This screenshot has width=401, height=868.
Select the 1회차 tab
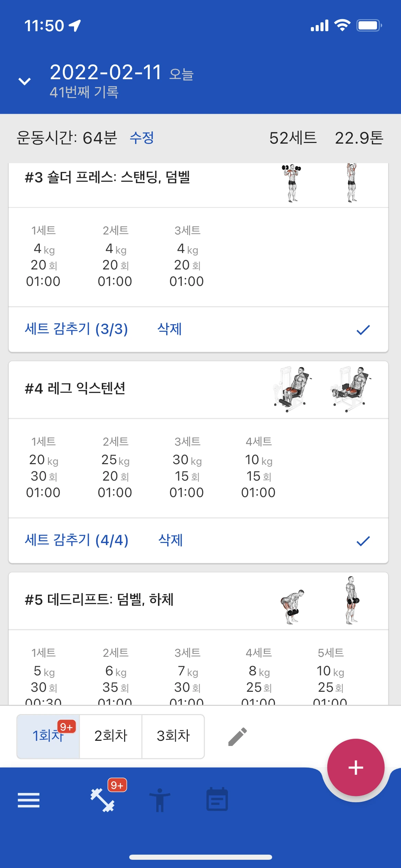[x=48, y=736]
